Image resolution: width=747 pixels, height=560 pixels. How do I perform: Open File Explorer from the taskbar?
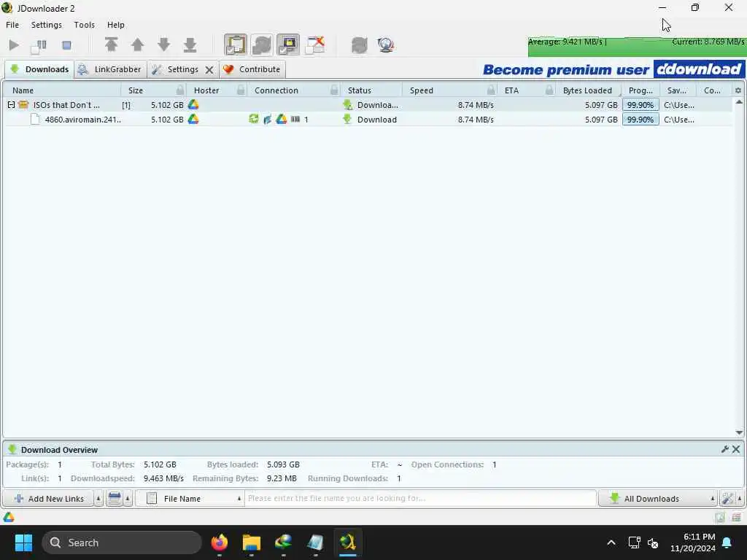pyautogui.click(x=251, y=542)
